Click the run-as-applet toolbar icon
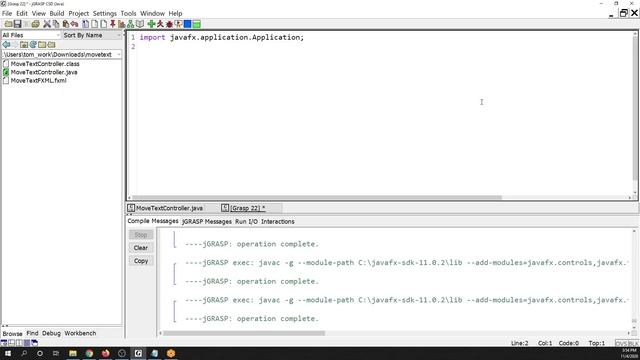Viewport: 640px width, 360px height. pyautogui.click(x=178, y=24)
